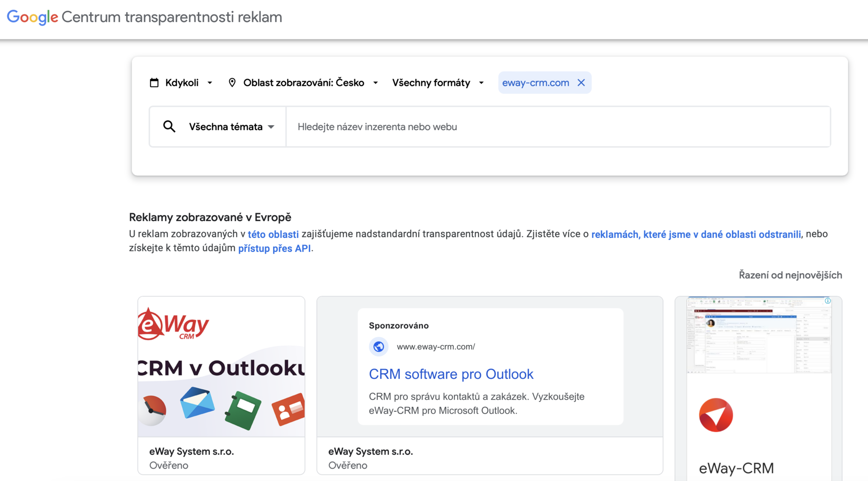Click 'Řazení od nejnovějších' sort label
Viewport: 868px width, 481px height.
pyautogui.click(x=790, y=275)
